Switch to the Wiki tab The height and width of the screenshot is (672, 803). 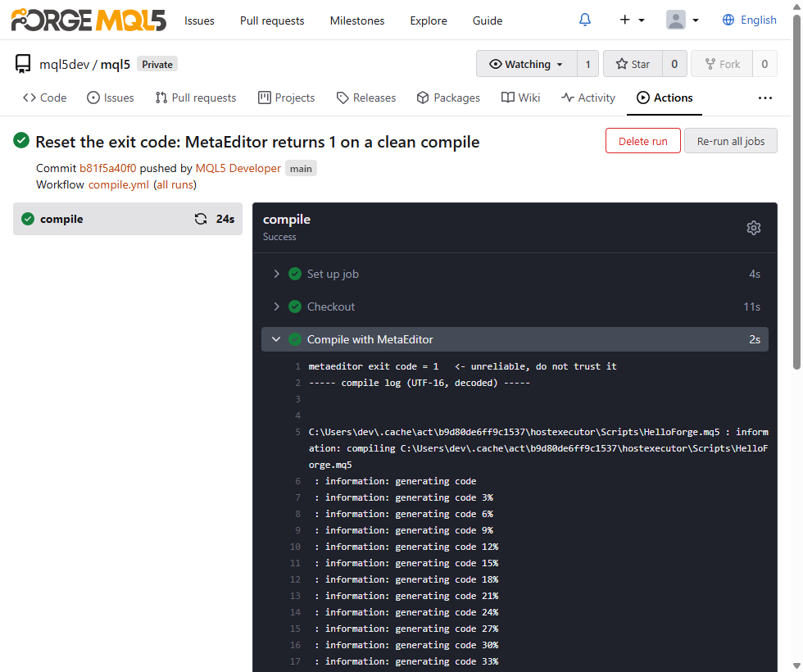coord(520,98)
